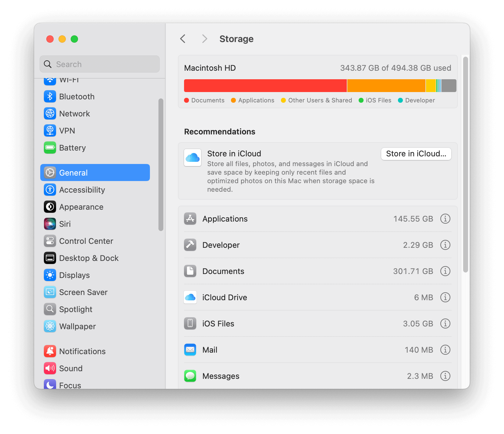Click the Store in iCloud... button
The width and height of the screenshot is (504, 434).
click(416, 154)
